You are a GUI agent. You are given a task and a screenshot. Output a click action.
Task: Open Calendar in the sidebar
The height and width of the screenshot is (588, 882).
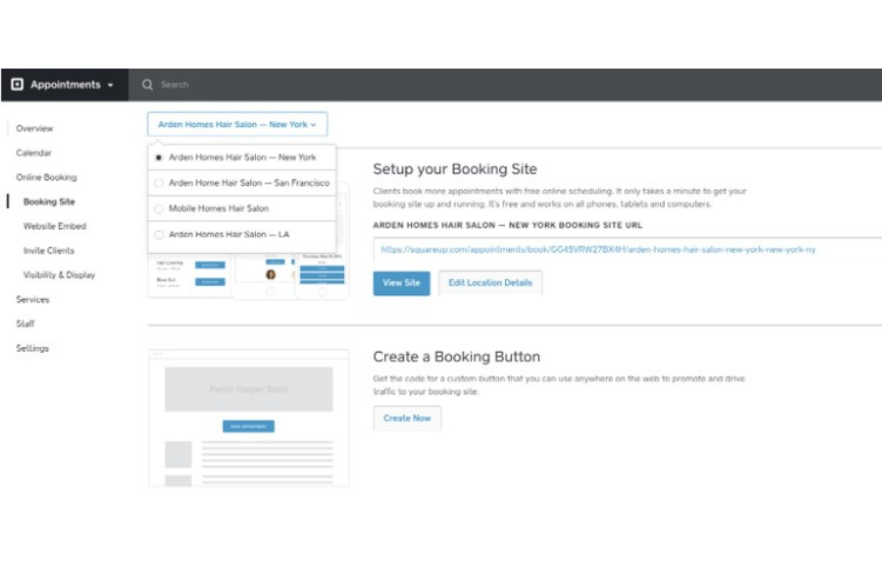(33, 153)
